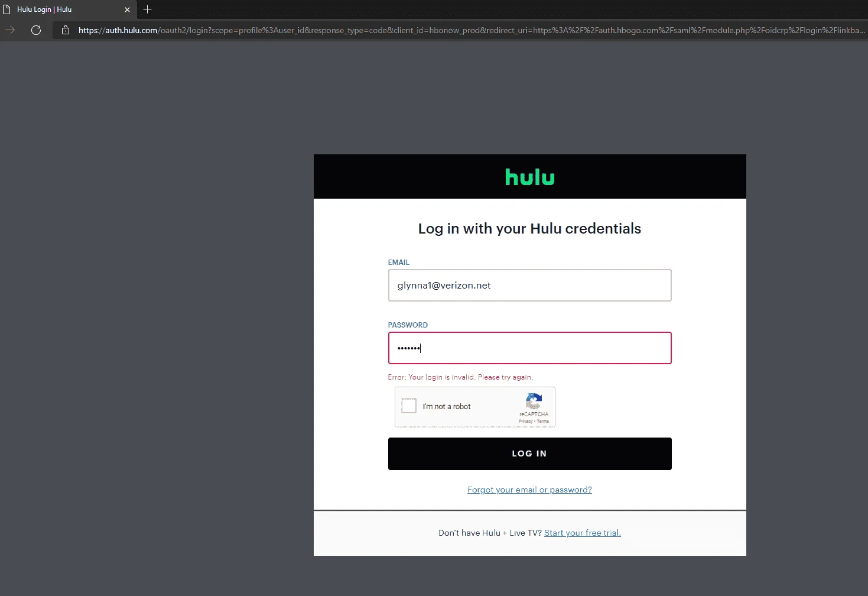Viewport: 868px width, 596px height.
Task: Click the PASSWORD field label
Action: (x=408, y=325)
